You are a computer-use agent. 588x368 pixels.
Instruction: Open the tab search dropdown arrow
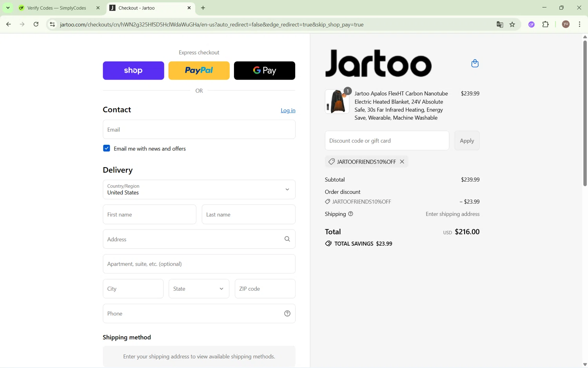click(8, 8)
